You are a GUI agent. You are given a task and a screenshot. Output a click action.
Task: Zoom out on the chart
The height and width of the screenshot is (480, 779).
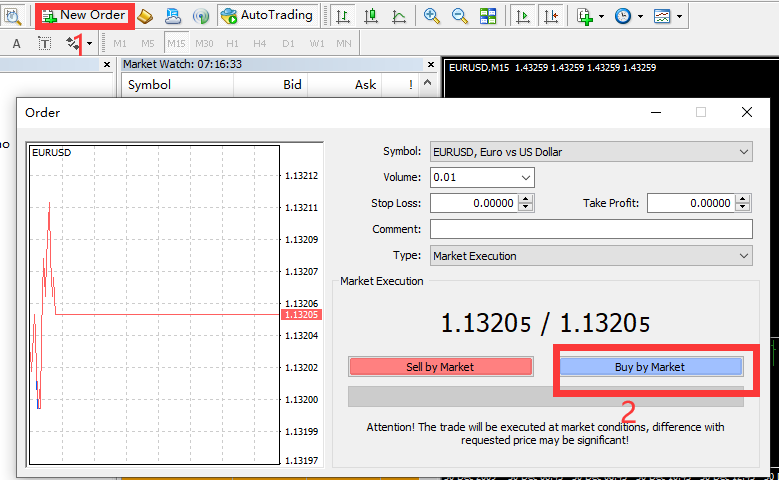460,16
